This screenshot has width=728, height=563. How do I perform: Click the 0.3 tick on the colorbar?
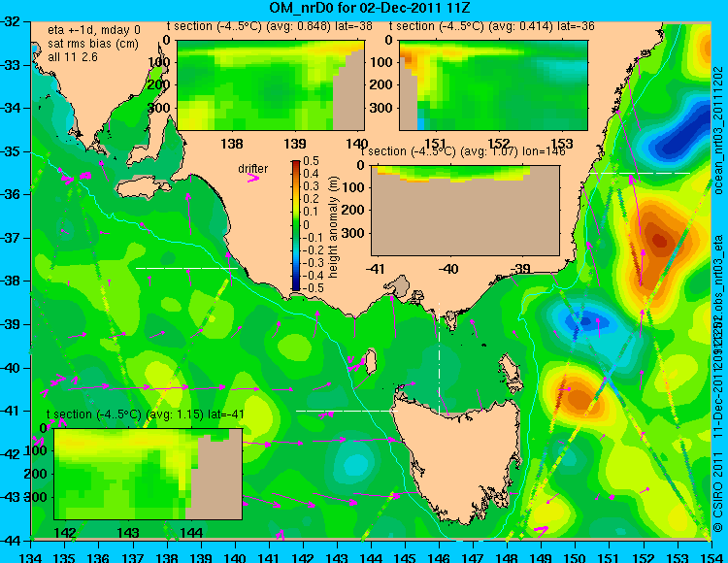(x=311, y=186)
